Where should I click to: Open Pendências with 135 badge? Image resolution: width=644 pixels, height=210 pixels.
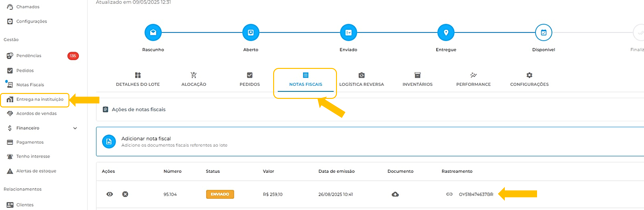coord(29,56)
